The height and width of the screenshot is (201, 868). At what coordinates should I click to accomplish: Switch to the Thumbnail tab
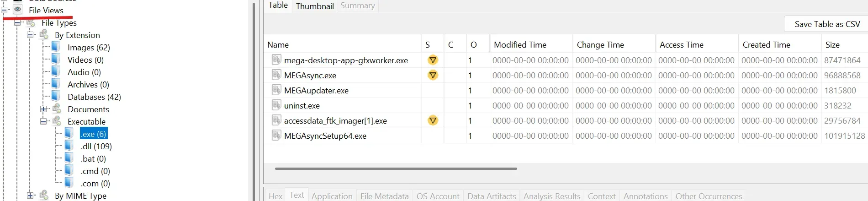coord(315,6)
